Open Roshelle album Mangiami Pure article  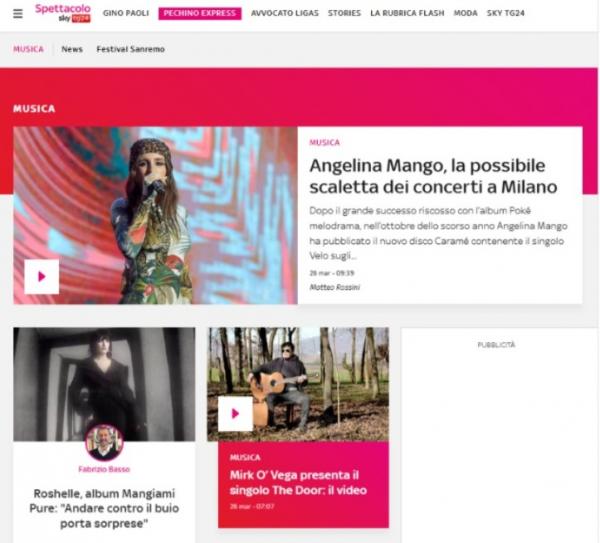coord(104,509)
